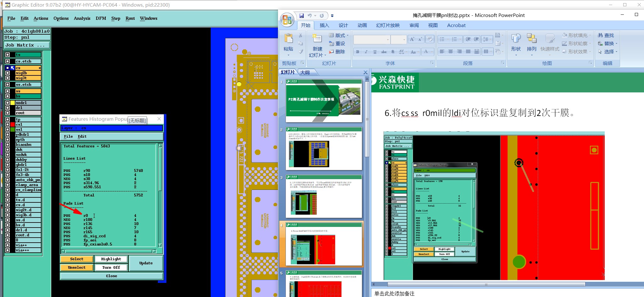Click the Paste (粘贴) icon in the ribbon
The width and height of the screenshot is (644, 297).
pos(288,38)
